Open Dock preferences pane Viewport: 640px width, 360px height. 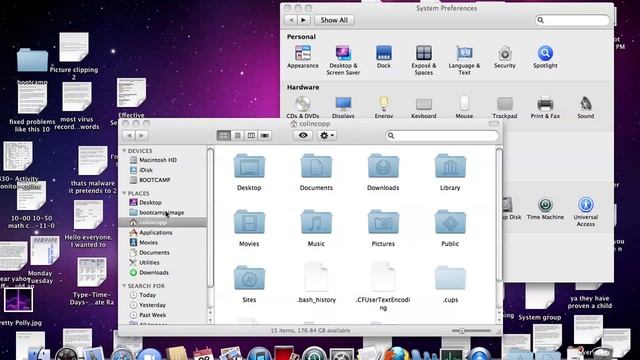(383, 57)
